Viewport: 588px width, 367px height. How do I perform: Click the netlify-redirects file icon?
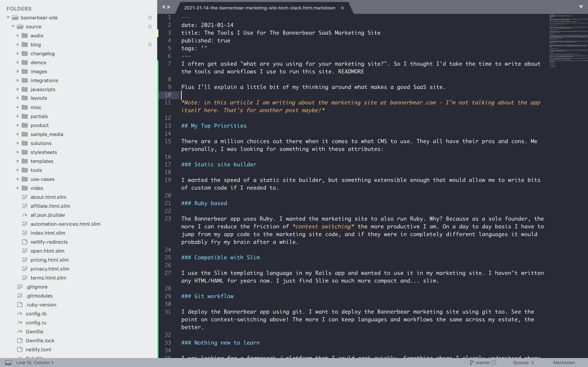(x=24, y=242)
